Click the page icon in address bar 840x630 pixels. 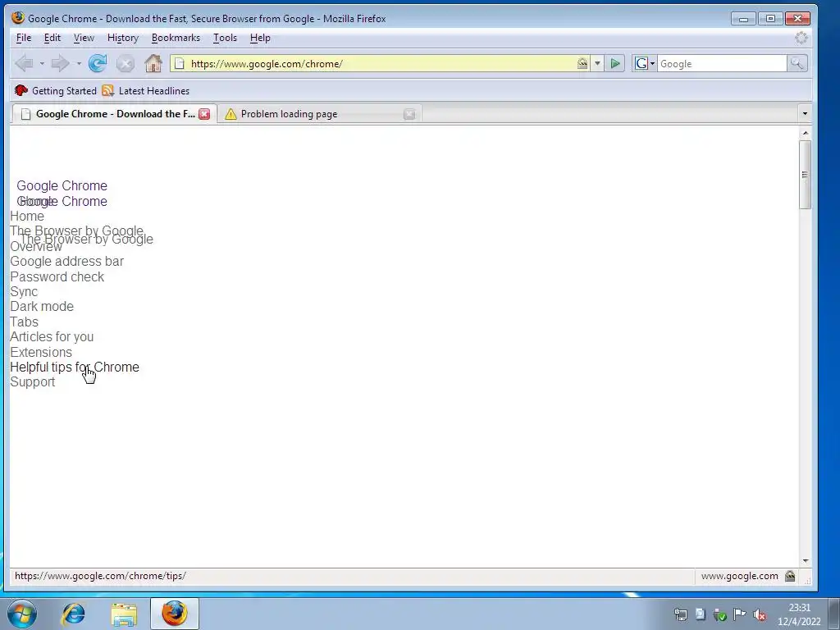point(180,64)
